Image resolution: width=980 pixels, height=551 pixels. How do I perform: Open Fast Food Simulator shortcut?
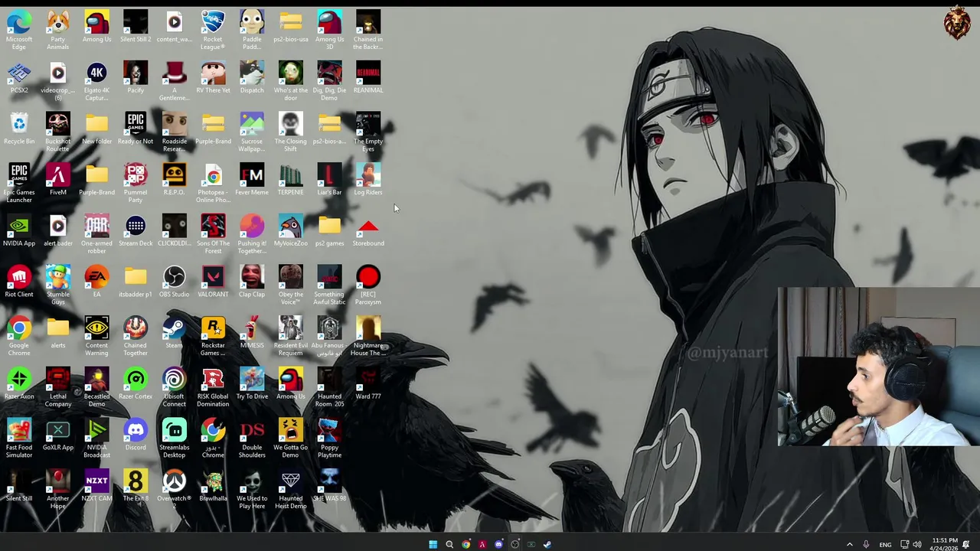[x=19, y=439]
